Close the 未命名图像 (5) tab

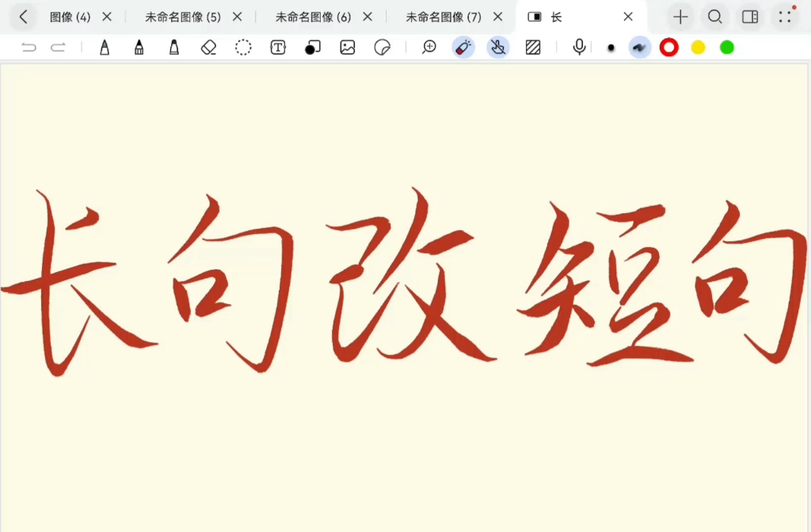pyautogui.click(x=238, y=17)
